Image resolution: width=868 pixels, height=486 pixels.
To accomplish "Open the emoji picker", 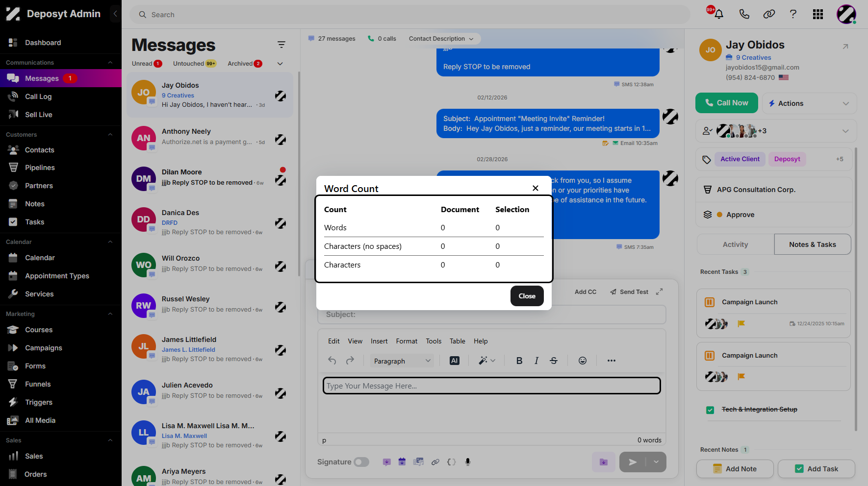I will click(x=582, y=361).
